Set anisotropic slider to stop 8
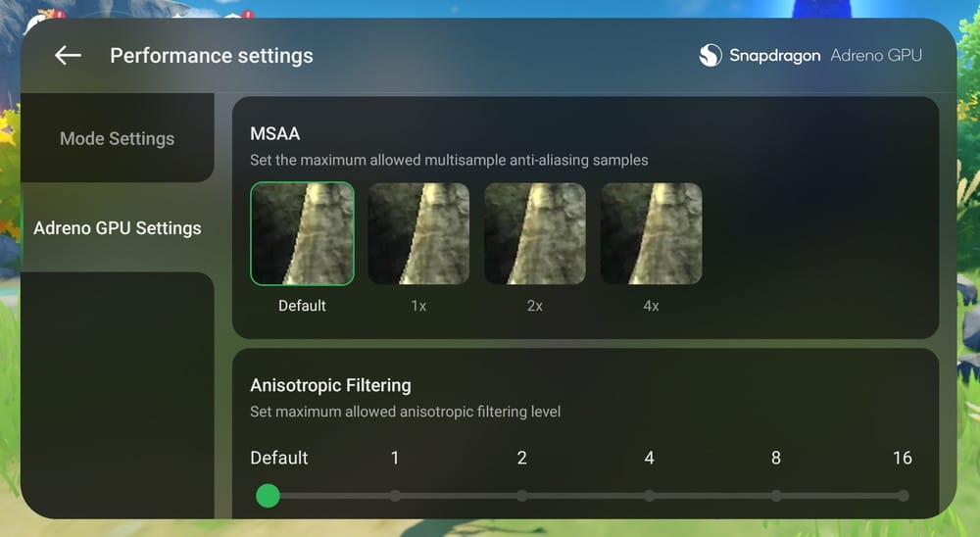Viewport: 980px width, 537px height. tap(775, 496)
